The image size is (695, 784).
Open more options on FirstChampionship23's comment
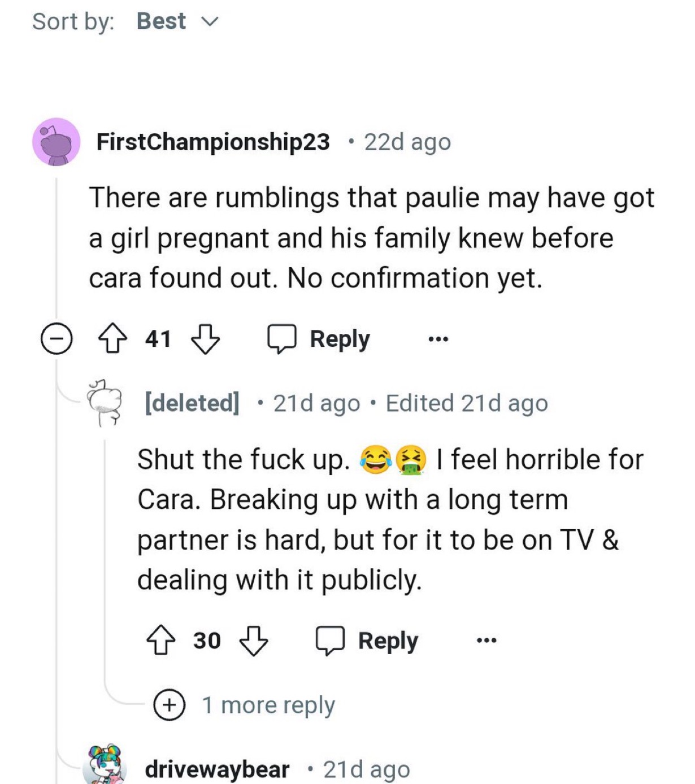[x=438, y=339]
